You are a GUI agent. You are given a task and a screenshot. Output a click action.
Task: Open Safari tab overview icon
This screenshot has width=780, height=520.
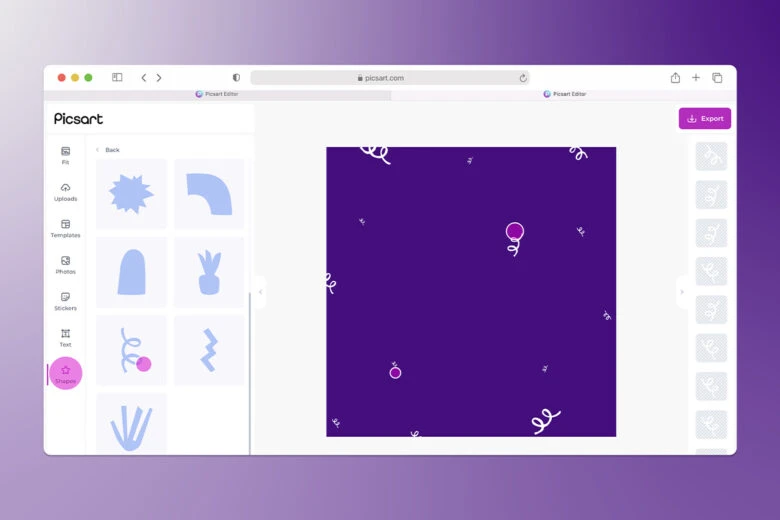(x=717, y=78)
